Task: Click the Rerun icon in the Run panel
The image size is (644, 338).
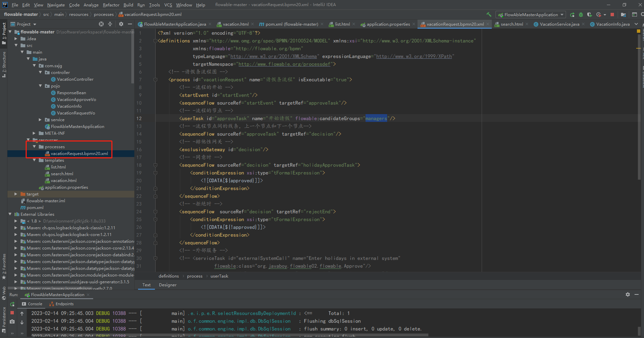Action: [12, 304]
